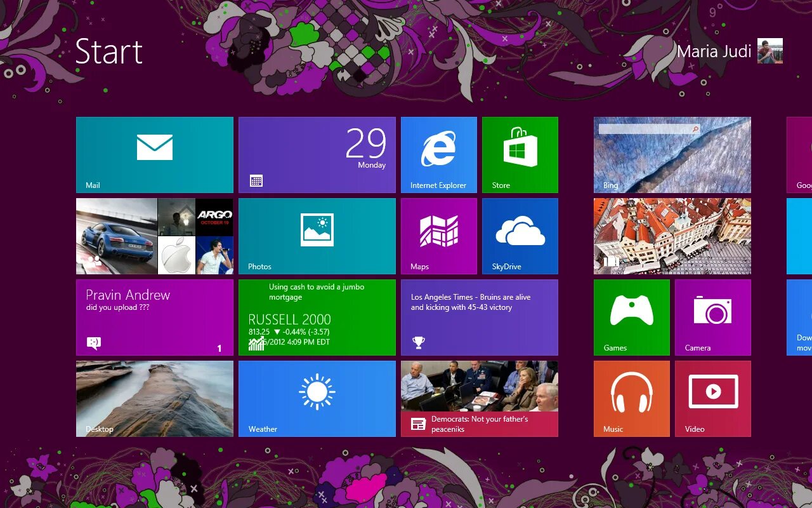Image resolution: width=812 pixels, height=508 pixels.
Task: Launch Internet Explorer tile
Action: click(439, 155)
